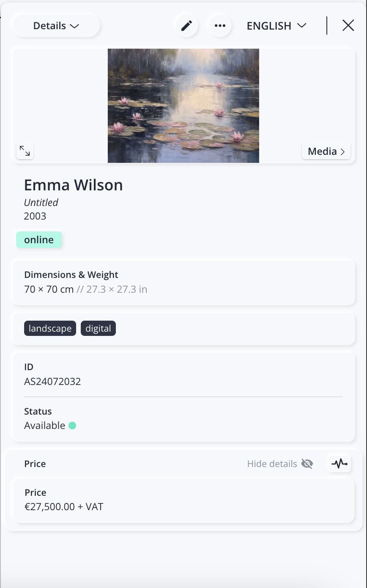
Task: Click the Hide details text link
Action: point(272,464)
